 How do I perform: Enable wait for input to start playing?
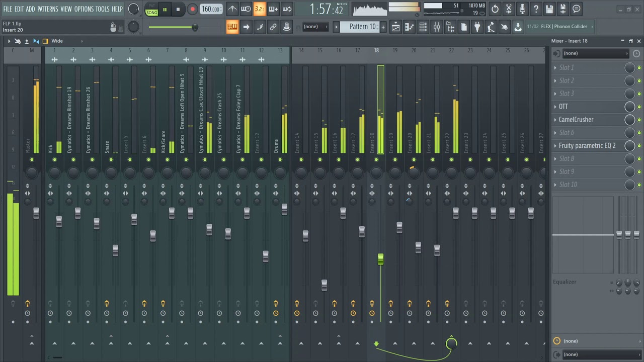[246, 9]
